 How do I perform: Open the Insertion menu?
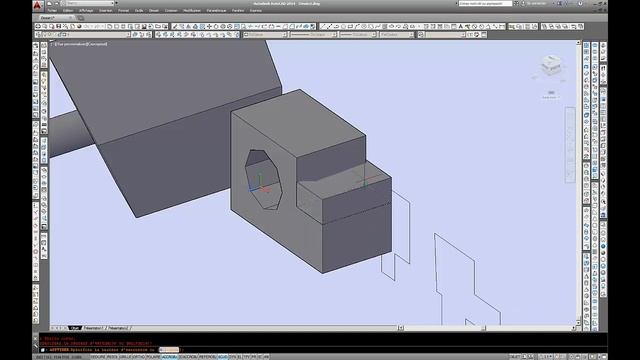[105, 11]
